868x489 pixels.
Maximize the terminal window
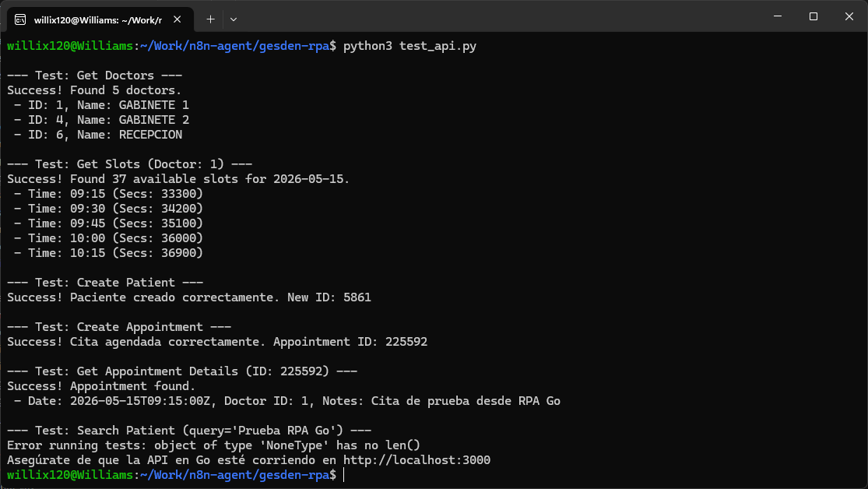click(814, 16)
